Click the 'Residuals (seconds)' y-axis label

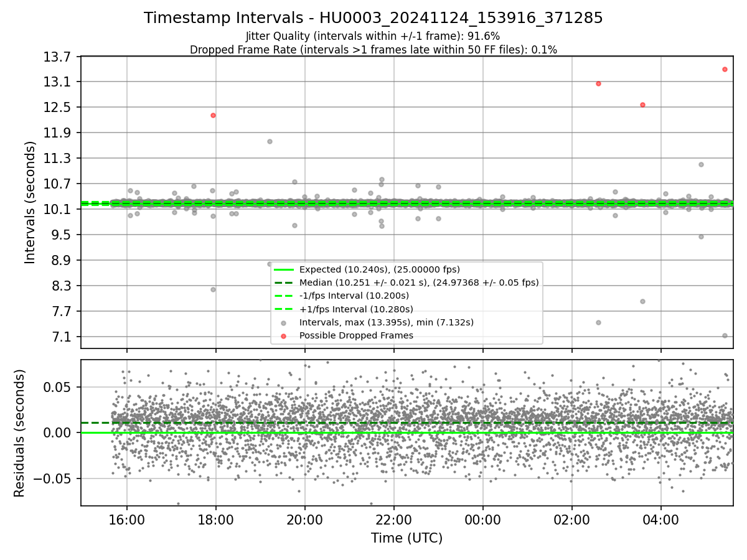click(x=19, y=433)
